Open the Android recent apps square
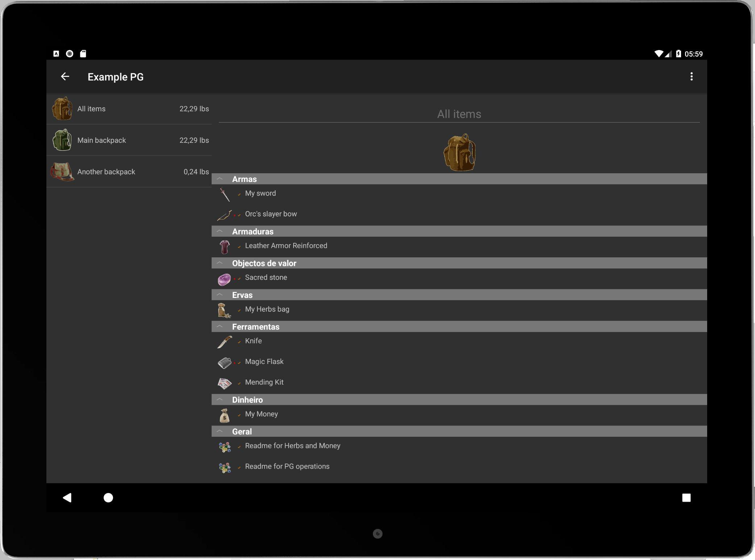Image resolution: width=755 pixels, height=560 pixels. click(x=686, y=498)
